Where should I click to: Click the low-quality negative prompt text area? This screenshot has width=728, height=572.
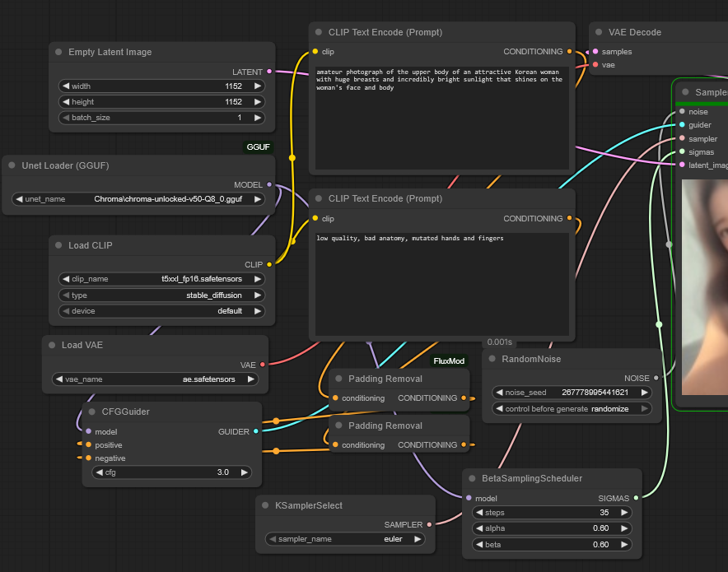(442, 285)
